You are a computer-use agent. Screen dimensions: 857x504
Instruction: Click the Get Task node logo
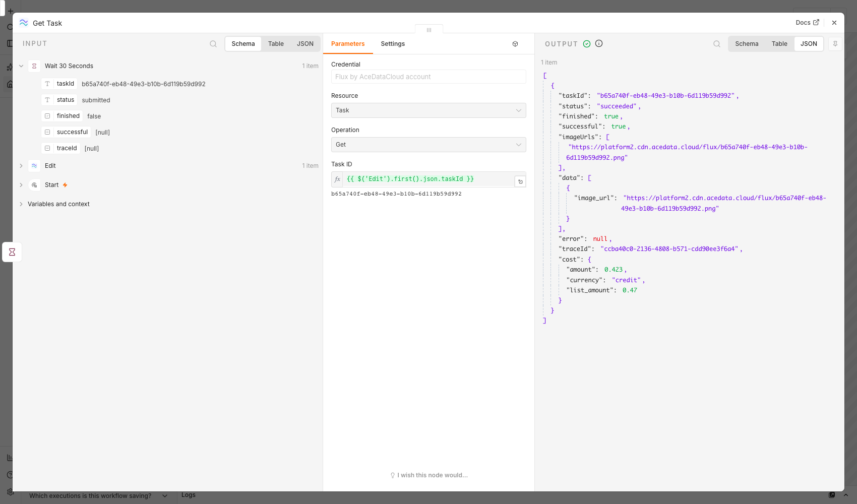pos(24,23)
